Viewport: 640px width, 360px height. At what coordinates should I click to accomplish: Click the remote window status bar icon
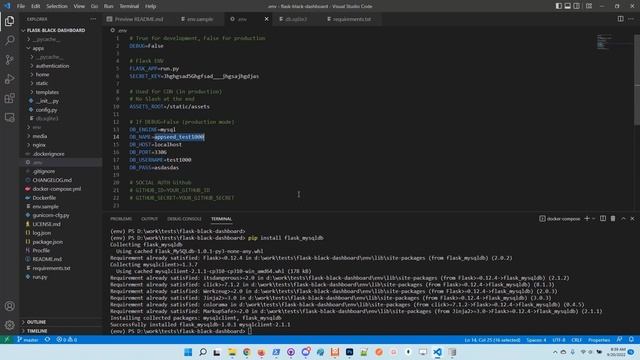(7, 340)
